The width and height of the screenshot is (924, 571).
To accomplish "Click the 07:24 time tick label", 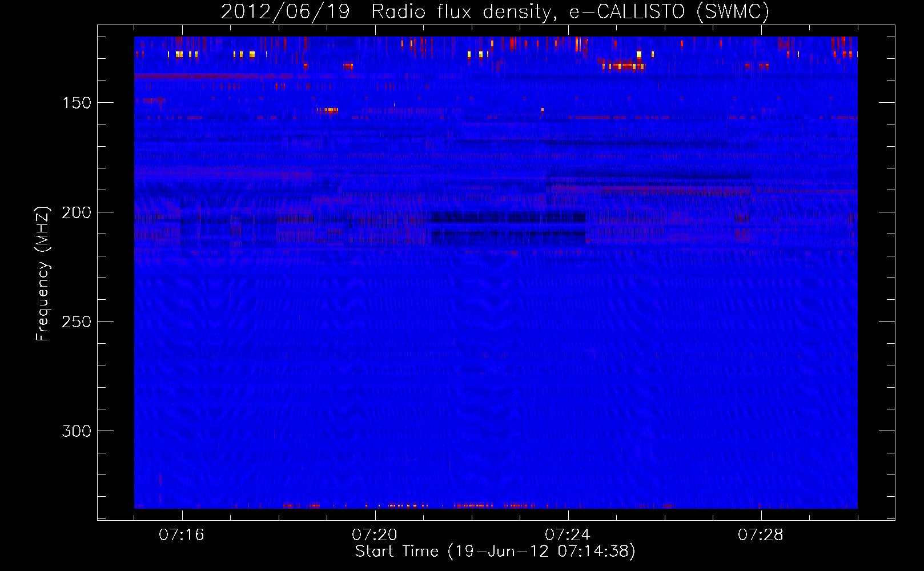I will tap(568, 535).
